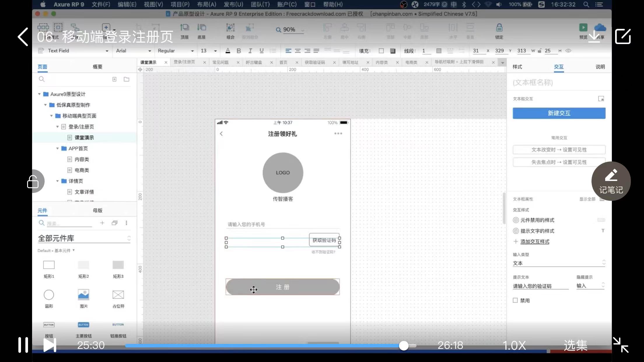Click the 新建交互 button

coord(559,113)
